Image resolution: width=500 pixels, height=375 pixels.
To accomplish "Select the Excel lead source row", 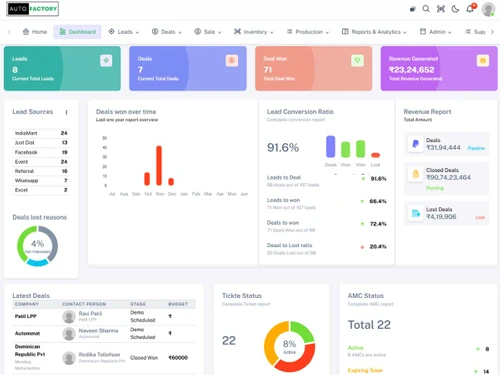I will [41, 190].
